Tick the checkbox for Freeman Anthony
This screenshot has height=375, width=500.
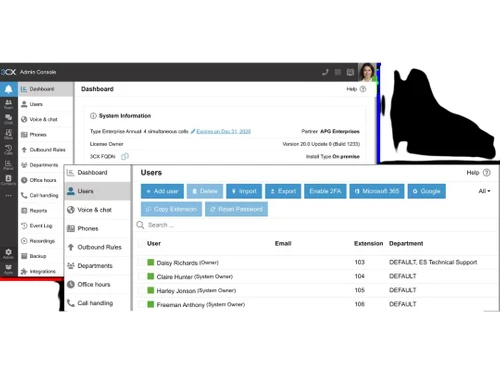click(x=142, y=304)
